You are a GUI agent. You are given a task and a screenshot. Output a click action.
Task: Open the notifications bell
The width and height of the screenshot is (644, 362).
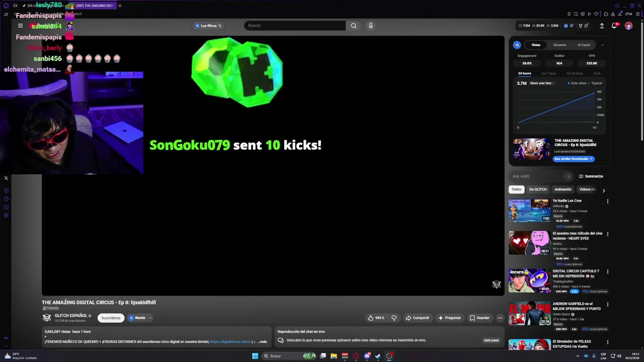614,26
